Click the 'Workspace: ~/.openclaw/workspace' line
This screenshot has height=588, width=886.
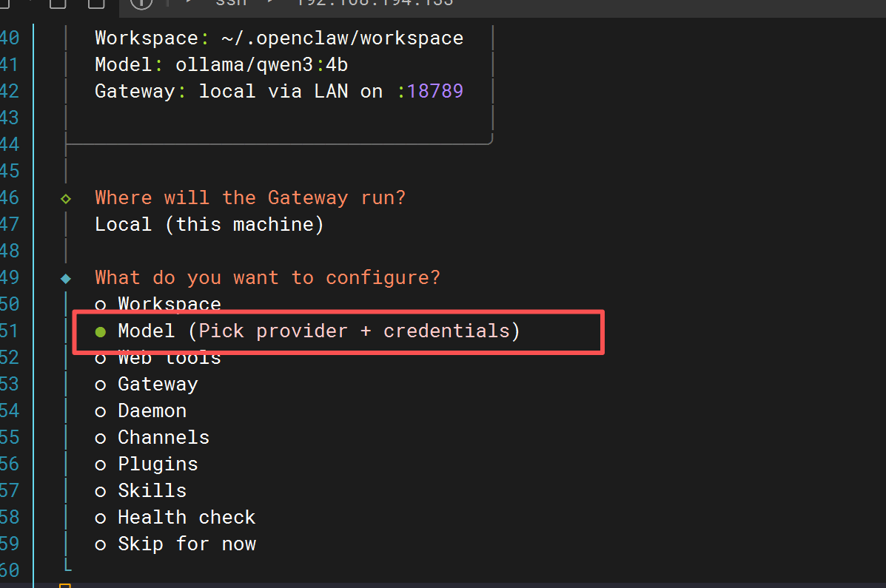click(279, 38)
